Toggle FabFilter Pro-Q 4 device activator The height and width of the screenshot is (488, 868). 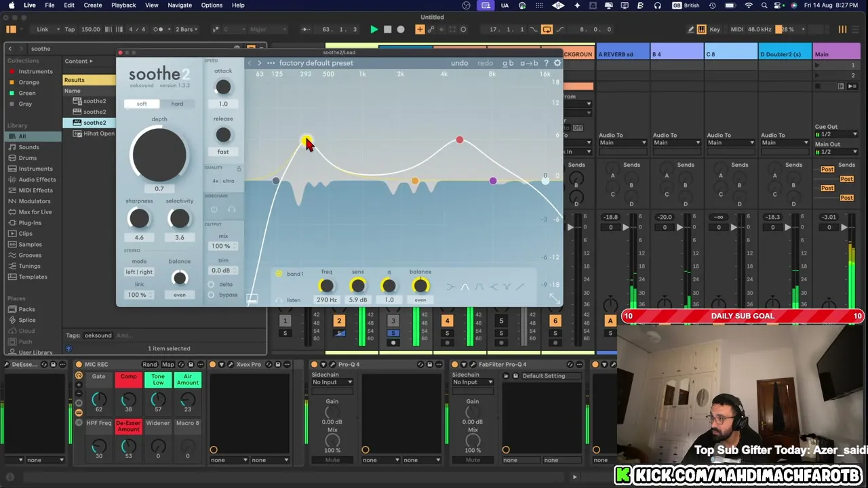(455, 365)
